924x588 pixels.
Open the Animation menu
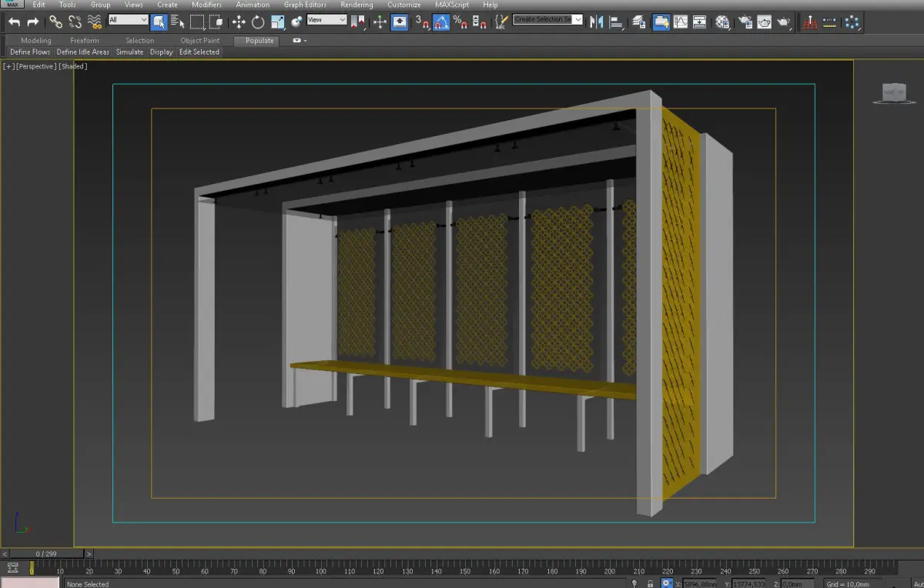pos(253,5)
